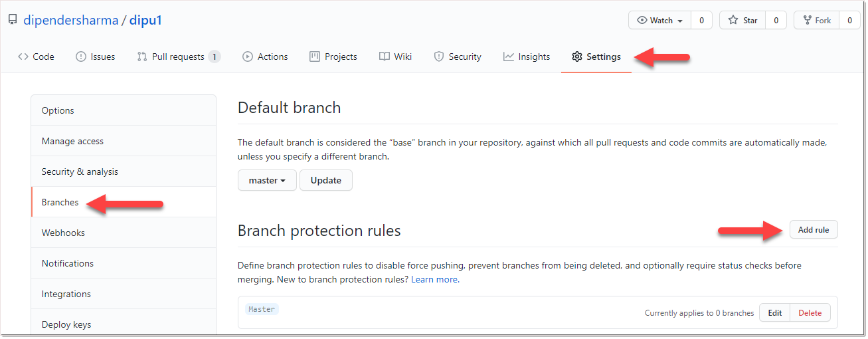
Task: Open the Learn more link
Action: pyautogui.click(x=434, y=279)
